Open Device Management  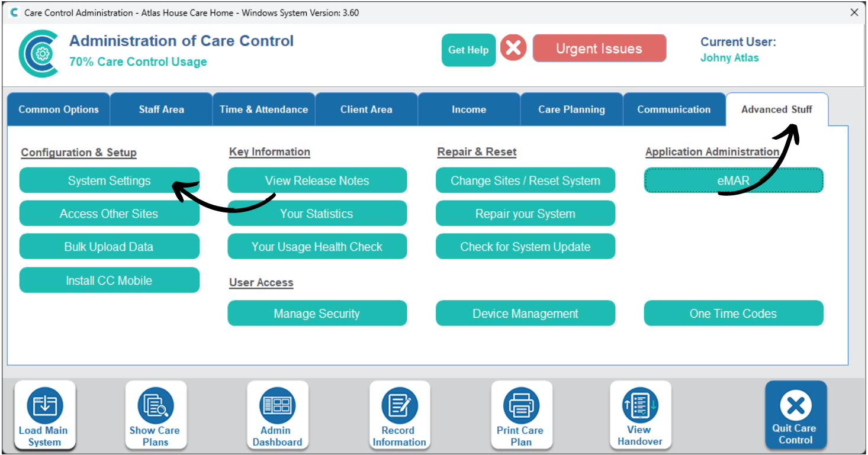click(525, 314)
